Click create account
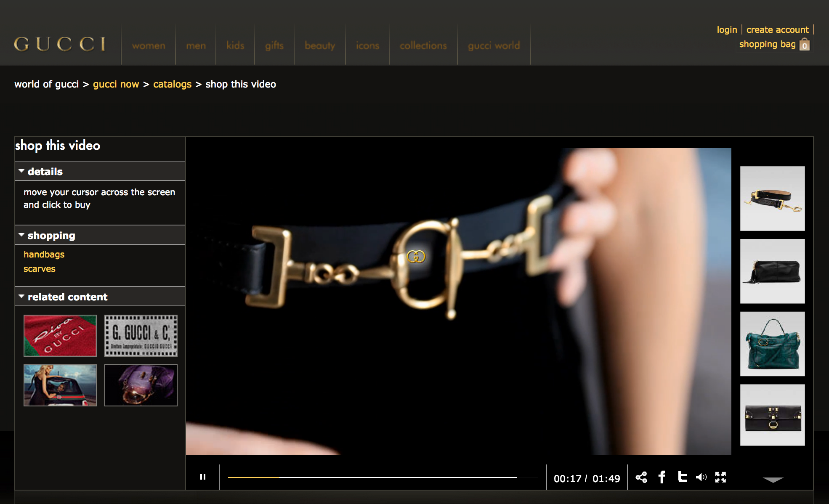The width and height of the screenshot is (829, 504). 778,29
